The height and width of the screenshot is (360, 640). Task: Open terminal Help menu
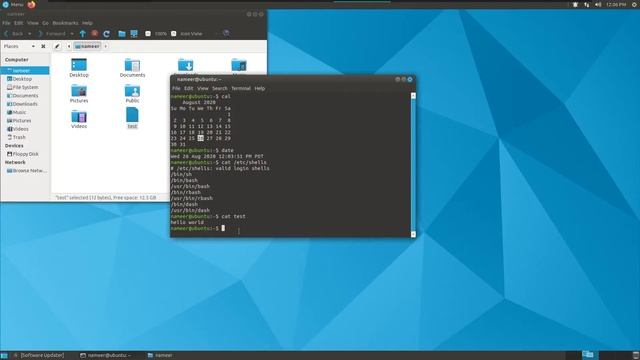260,88
